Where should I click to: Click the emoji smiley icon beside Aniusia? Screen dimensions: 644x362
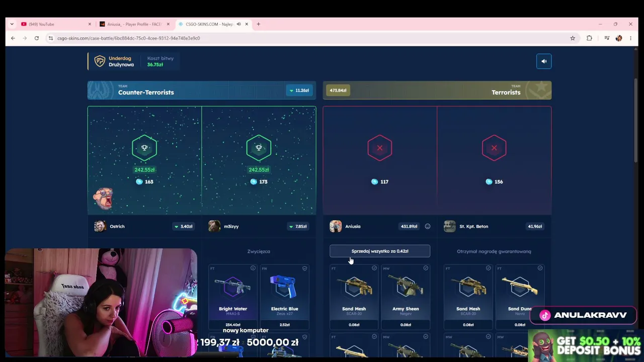[428, 226]
